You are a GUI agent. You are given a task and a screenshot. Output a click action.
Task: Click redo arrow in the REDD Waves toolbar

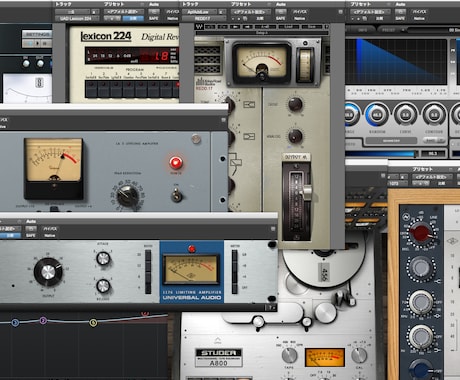tap(222, 26)
